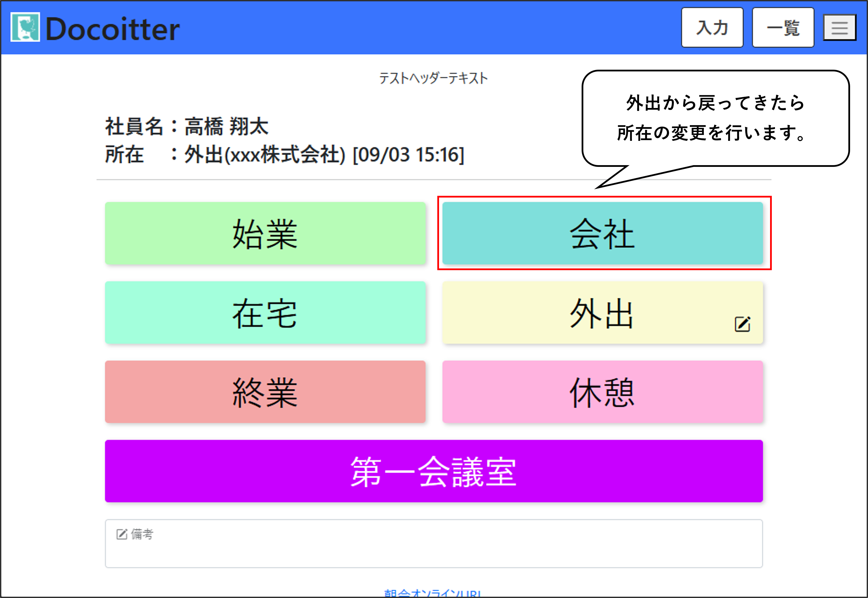Image resolution: width=868 pixels, height=598 pixels.
Task: Open the hamburger menu icon
Action: pos(839,28)
